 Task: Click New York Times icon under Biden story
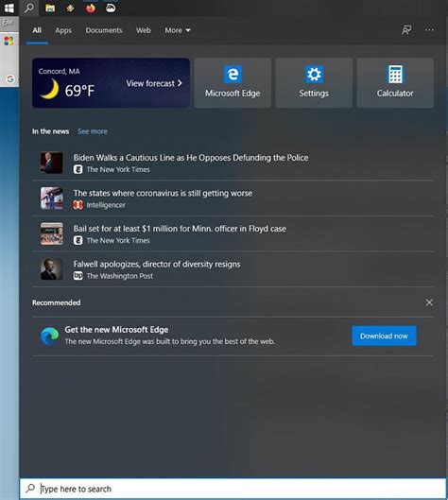click(78, 169)
